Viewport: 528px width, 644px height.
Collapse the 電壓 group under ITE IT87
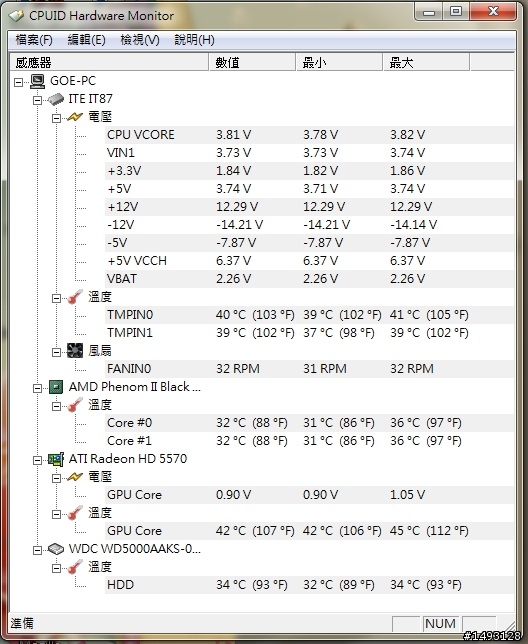56,118
